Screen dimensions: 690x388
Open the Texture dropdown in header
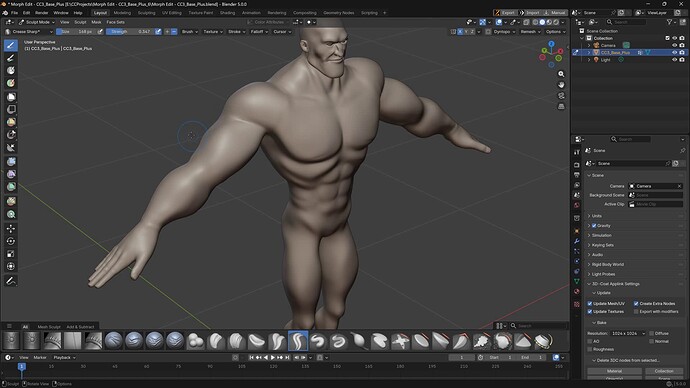pos(213,32)
